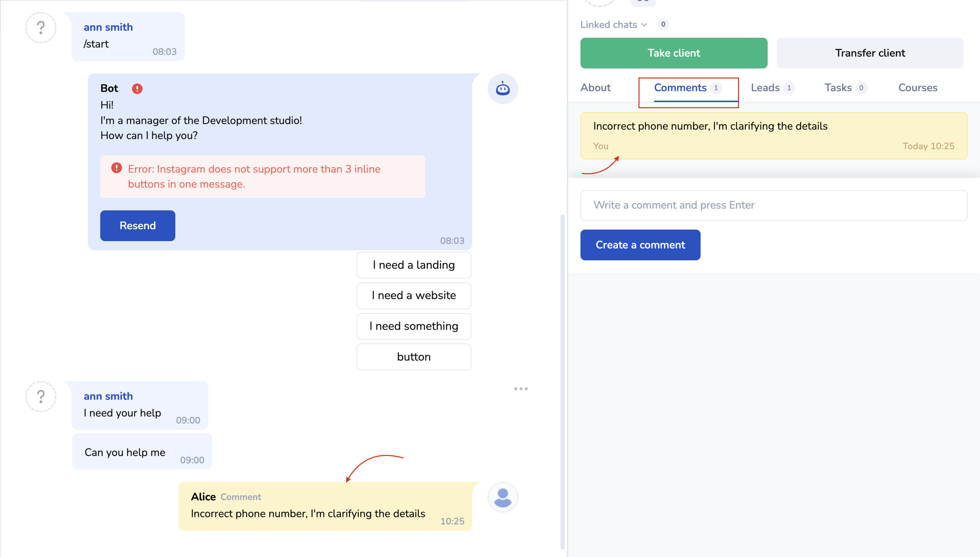This screenshot has width=980, height=557.
Task: Open the three-dots message options menu
Action: tap(520, 389)
